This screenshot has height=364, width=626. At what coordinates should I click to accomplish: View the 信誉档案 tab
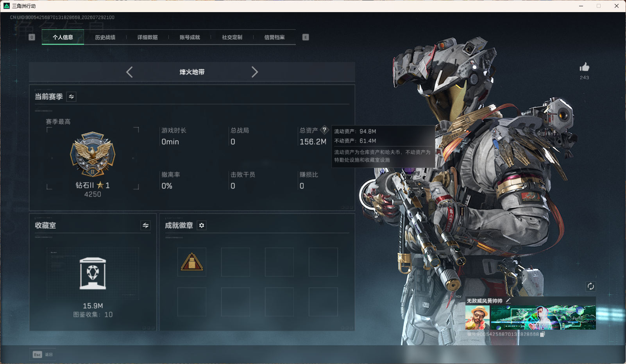(x=274, y=37)
